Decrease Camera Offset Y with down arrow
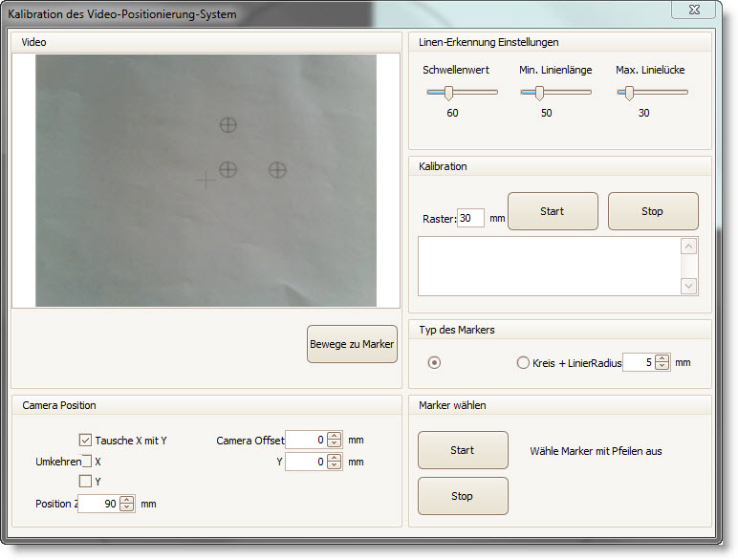The height and width of the screenshot is (560, 738). point(334,466)
